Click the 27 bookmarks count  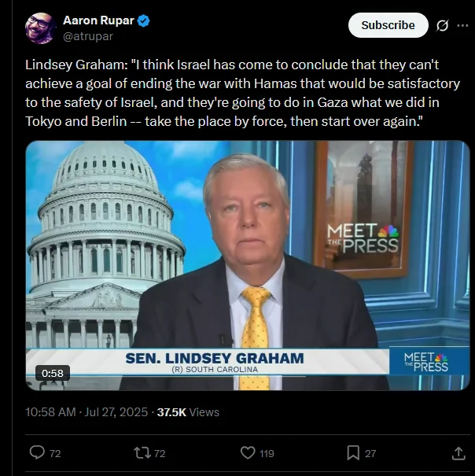[370, 453]
